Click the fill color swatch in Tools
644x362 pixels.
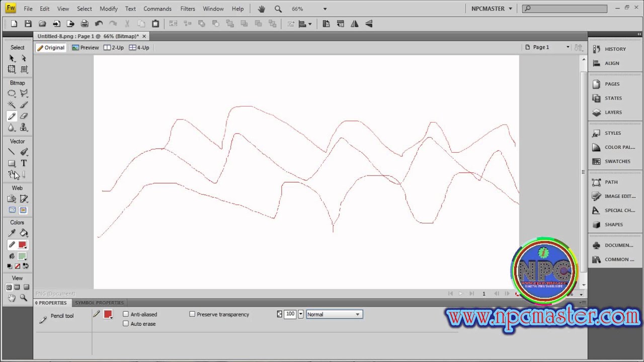coord(22,256)
